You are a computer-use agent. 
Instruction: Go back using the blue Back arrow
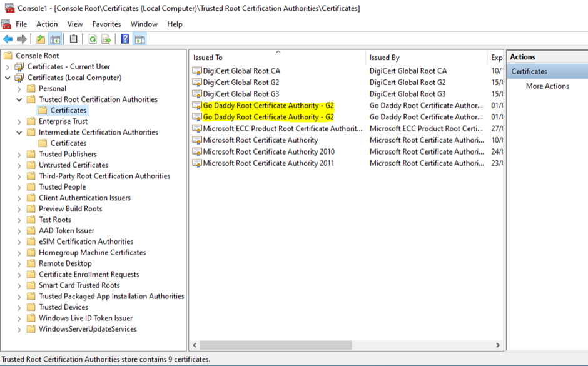(8, 39)
